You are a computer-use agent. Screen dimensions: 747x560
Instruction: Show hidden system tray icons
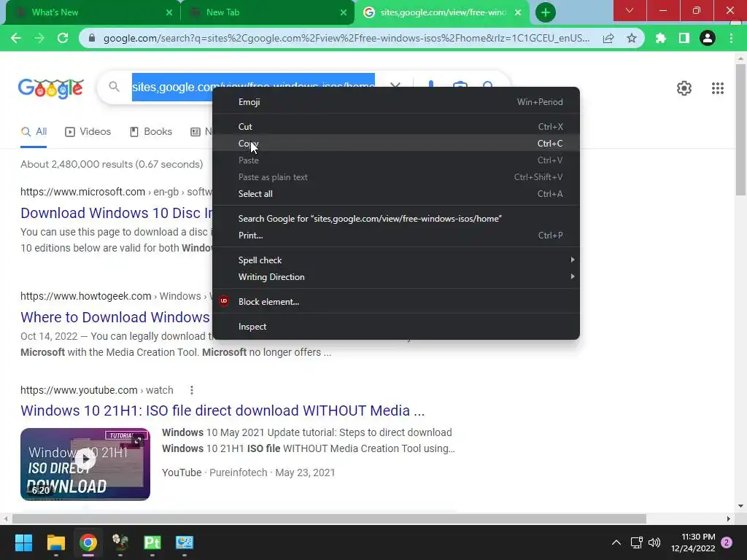tap(616, 542)
